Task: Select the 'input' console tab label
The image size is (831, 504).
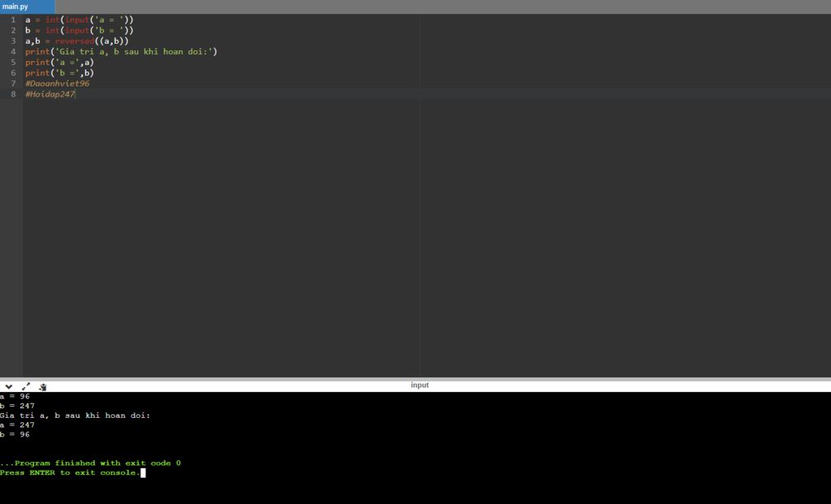Action: [x=420, y=386]
